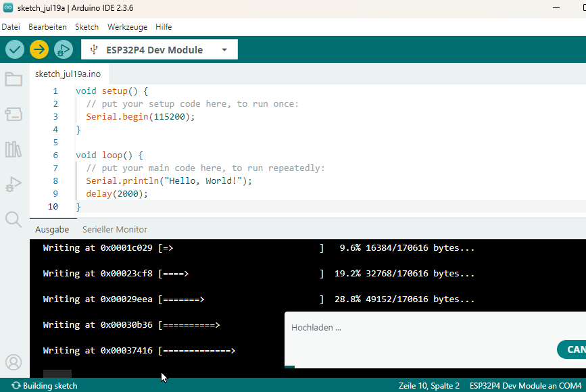Open the Sketchbook folder icon in sidebar
The height and width of the screenshot is (392, 586).
[x=14, y=79]
